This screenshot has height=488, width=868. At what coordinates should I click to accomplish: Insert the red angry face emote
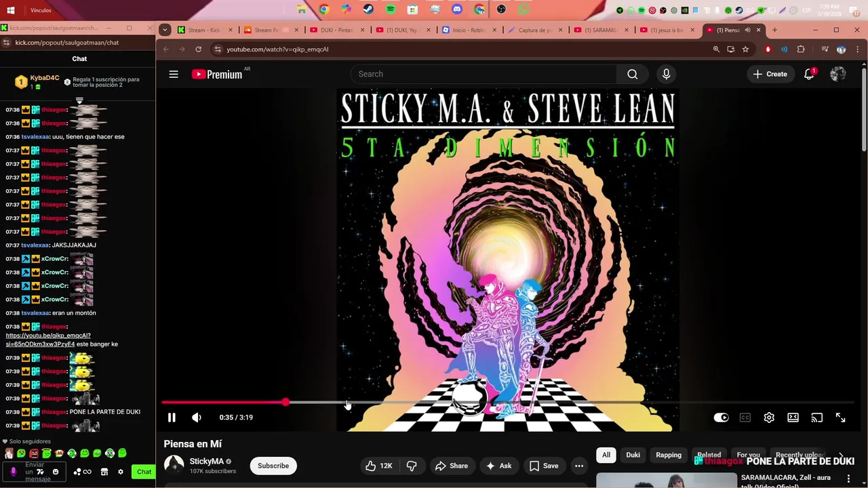tap(34, 453)
